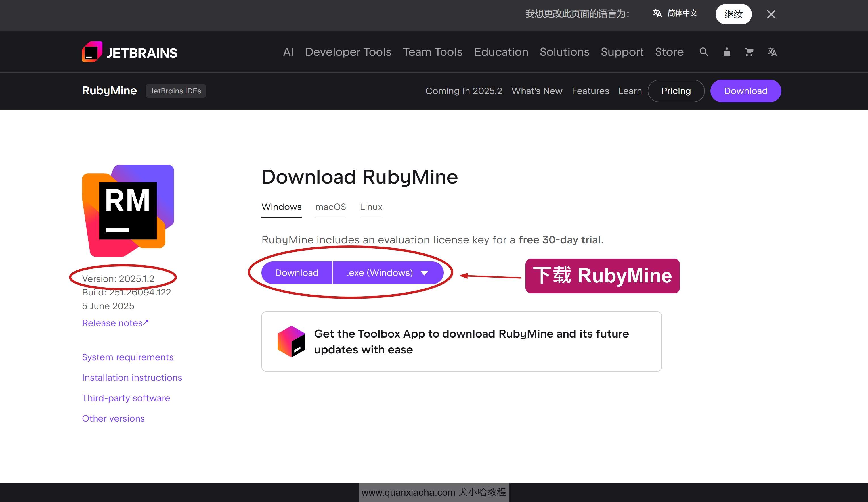Click the 5 June 2025 date text
The image size is (868, 502).
tap(108, 306)
